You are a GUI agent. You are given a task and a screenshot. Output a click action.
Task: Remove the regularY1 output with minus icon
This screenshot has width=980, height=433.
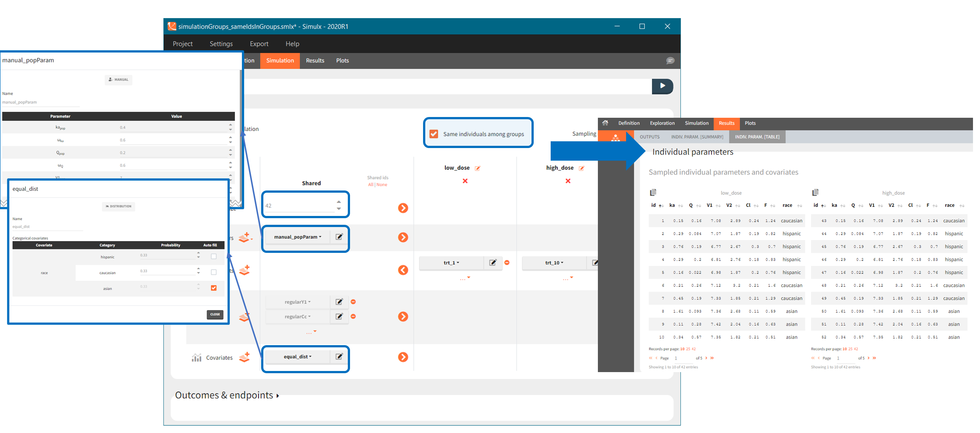coord(353,302)
